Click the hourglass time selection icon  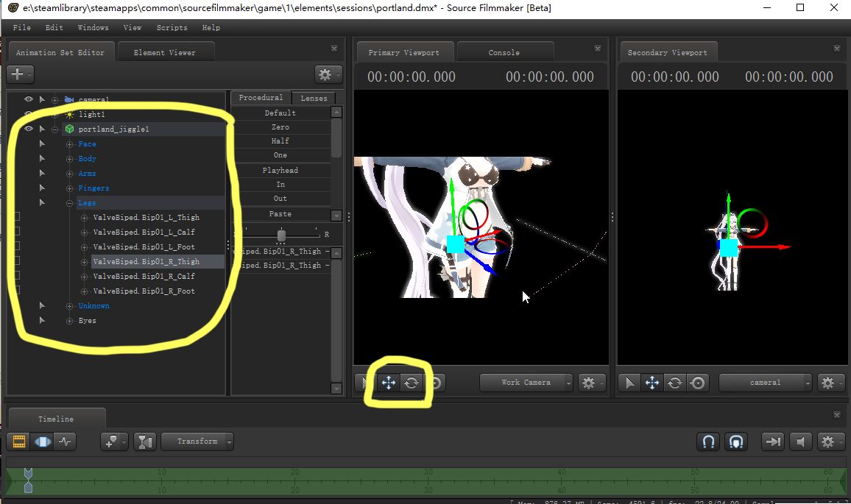[145, 441]
